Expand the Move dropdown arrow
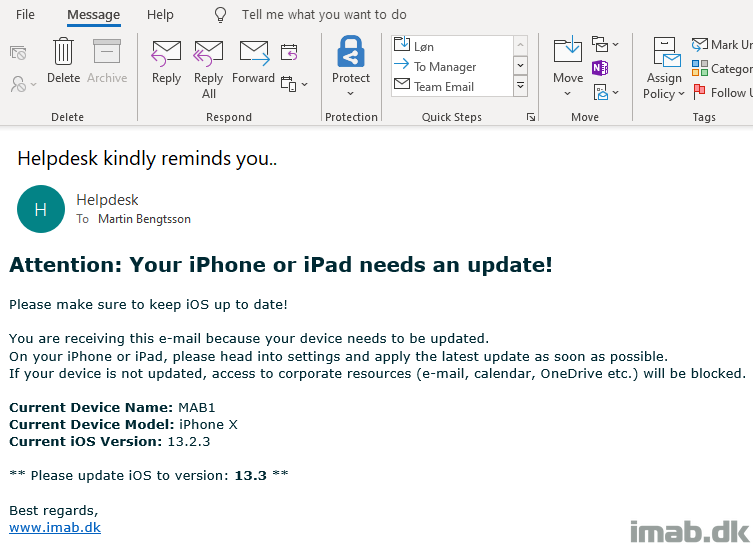Screen dimensions: 753x544 568,94
